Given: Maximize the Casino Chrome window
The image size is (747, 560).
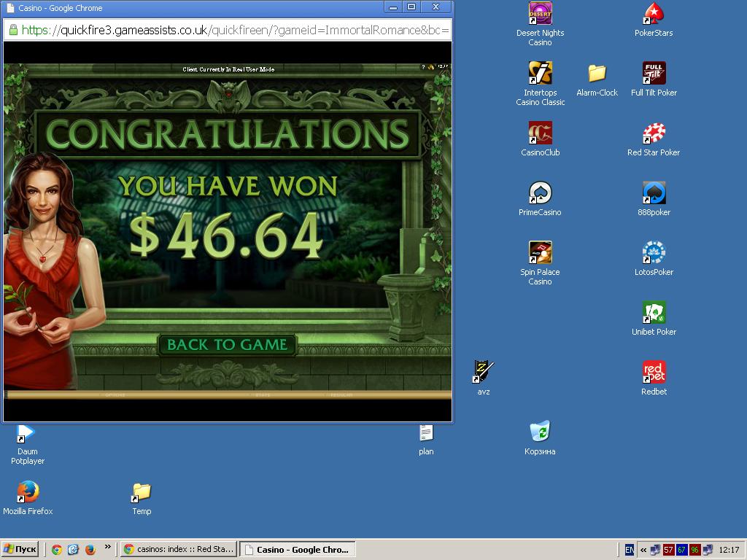Looking at the screenshot, I should click(411, 7).
